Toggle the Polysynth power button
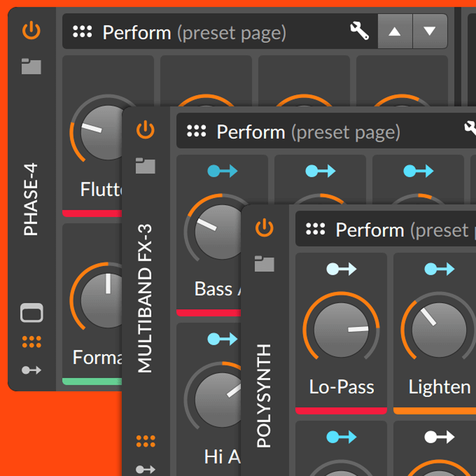This screenshot has height=476, width=476. click(x=264, y=228)
